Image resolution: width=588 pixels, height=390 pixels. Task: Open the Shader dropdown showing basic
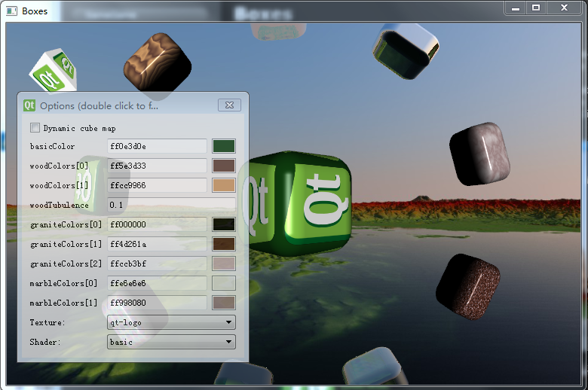tap(171, 342)
